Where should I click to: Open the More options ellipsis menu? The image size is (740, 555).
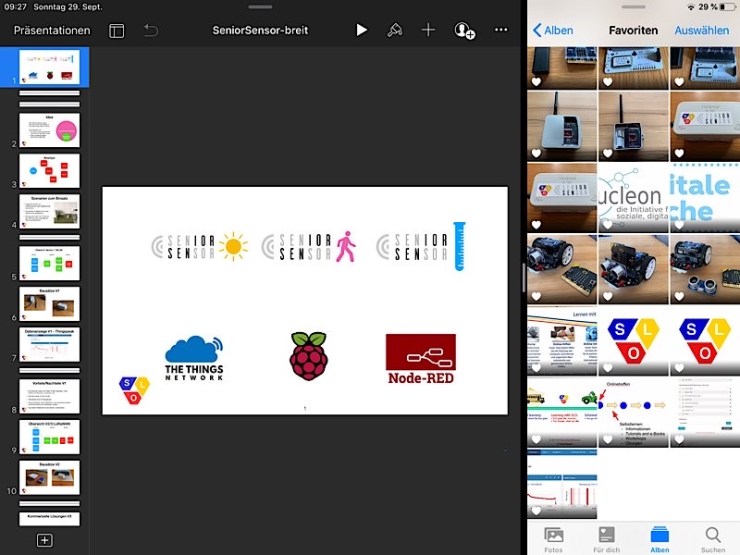(x=501, y=30)
